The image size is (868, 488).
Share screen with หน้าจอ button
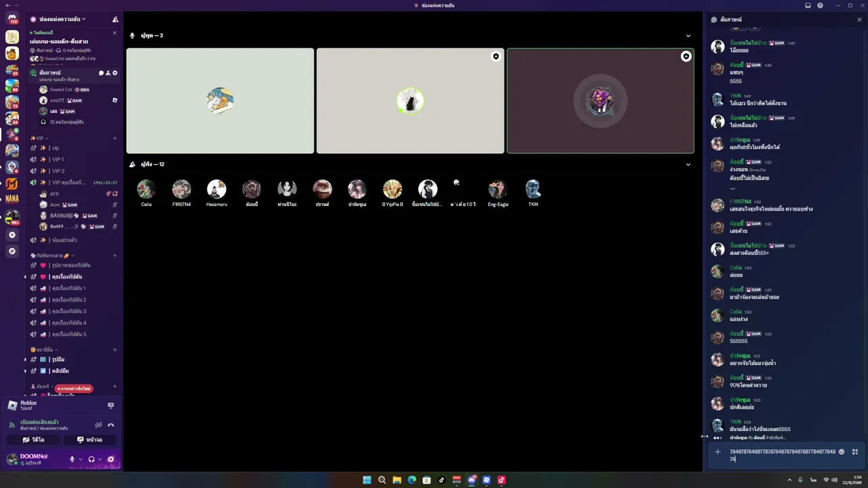point(90,440)
